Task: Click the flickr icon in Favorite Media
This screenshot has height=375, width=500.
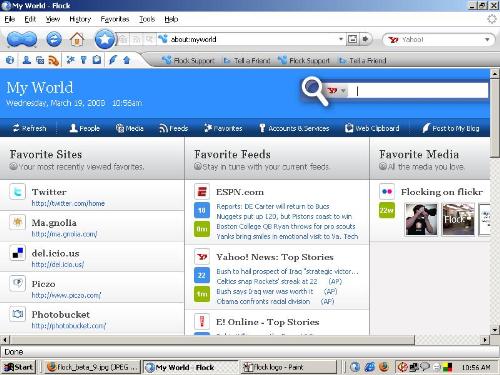Action: [387, 192]
